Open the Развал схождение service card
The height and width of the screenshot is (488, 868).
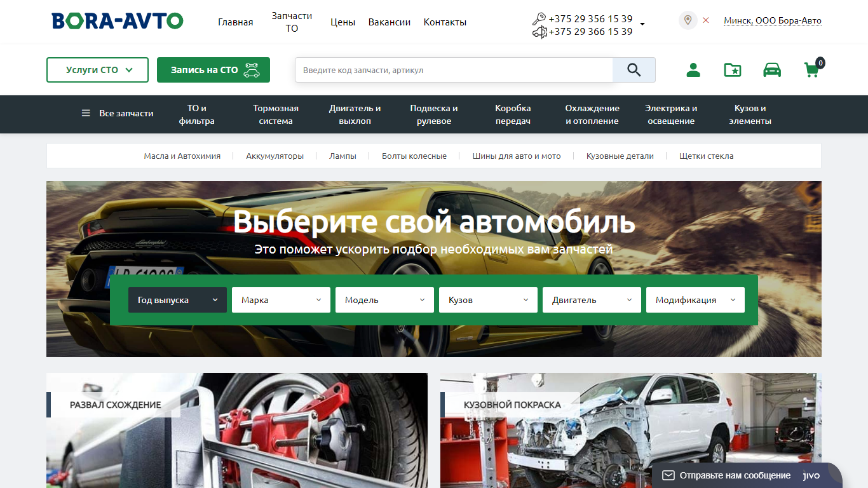coord(237,430)
